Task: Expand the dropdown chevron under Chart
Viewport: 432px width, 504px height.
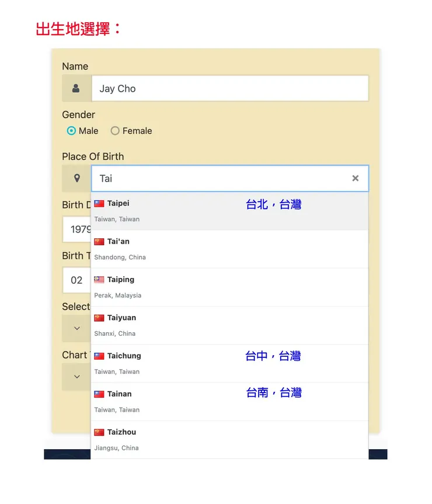Action: (x=76, y=377)
